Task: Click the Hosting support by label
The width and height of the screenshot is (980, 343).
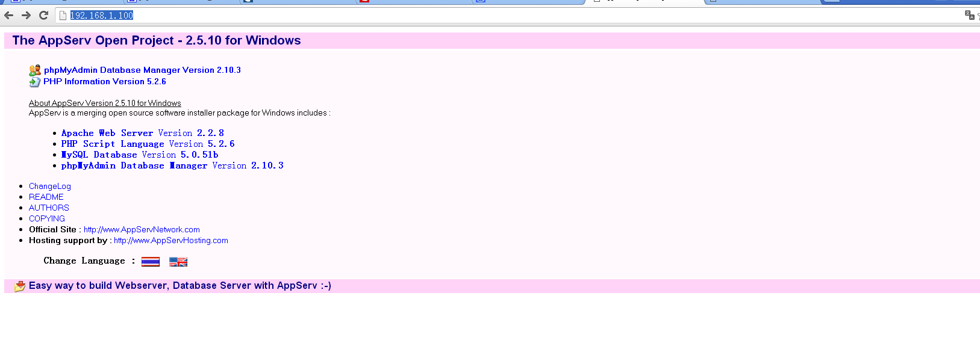Action: pyautogui.click(x=70, y=241)
